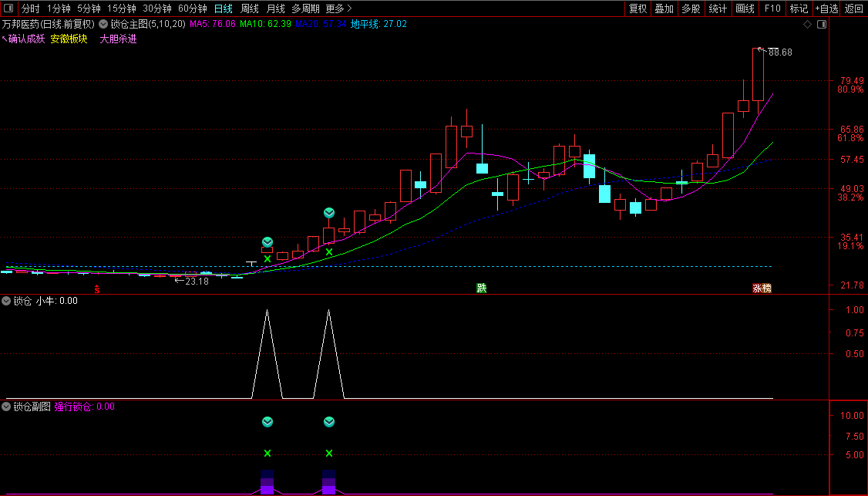This screenshot has width=868, height=496.
Task: Switch to 5分钟 period
Action: point(89,8)
